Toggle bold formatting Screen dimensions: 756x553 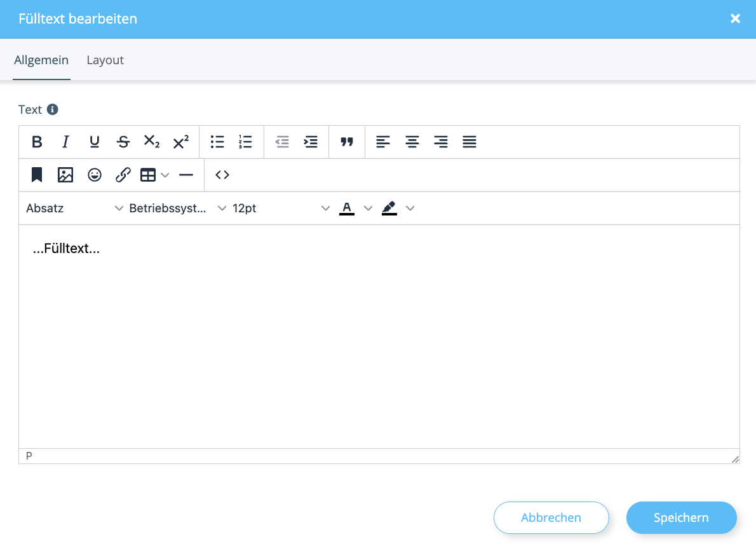37,142
